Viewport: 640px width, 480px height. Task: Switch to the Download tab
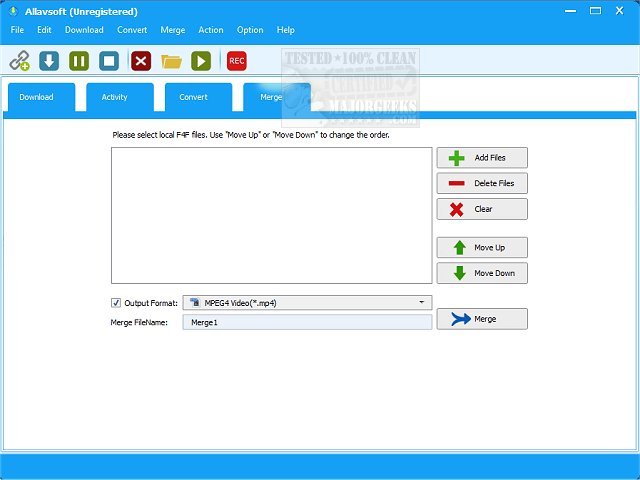tap(41, 97)
